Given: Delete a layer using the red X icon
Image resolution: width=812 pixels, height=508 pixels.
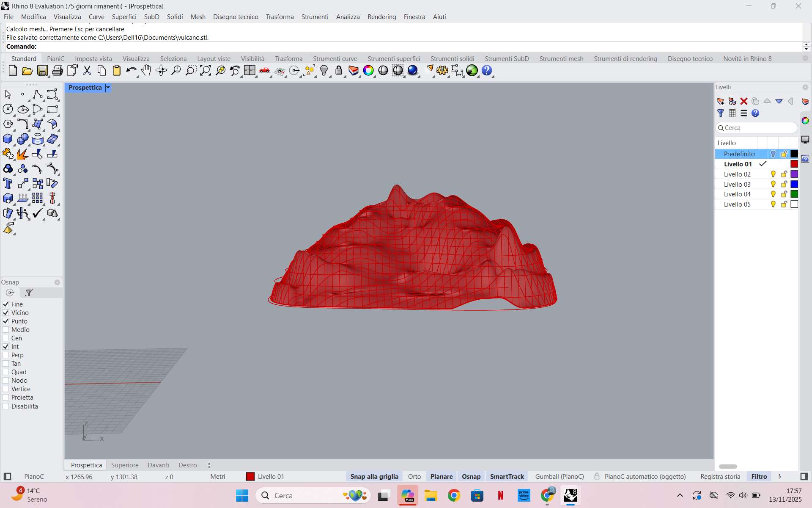Looking at the screenshot, I should [744, 102].
